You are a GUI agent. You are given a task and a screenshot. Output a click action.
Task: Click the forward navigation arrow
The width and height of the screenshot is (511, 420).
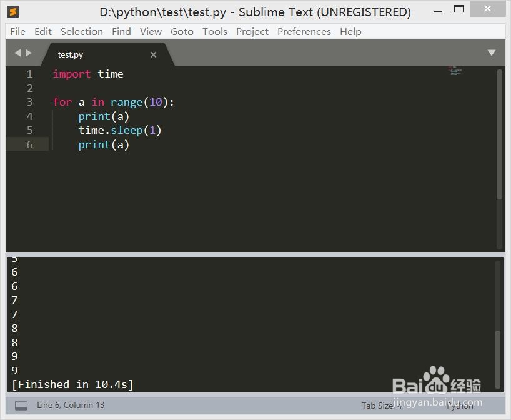pos(27,52)
